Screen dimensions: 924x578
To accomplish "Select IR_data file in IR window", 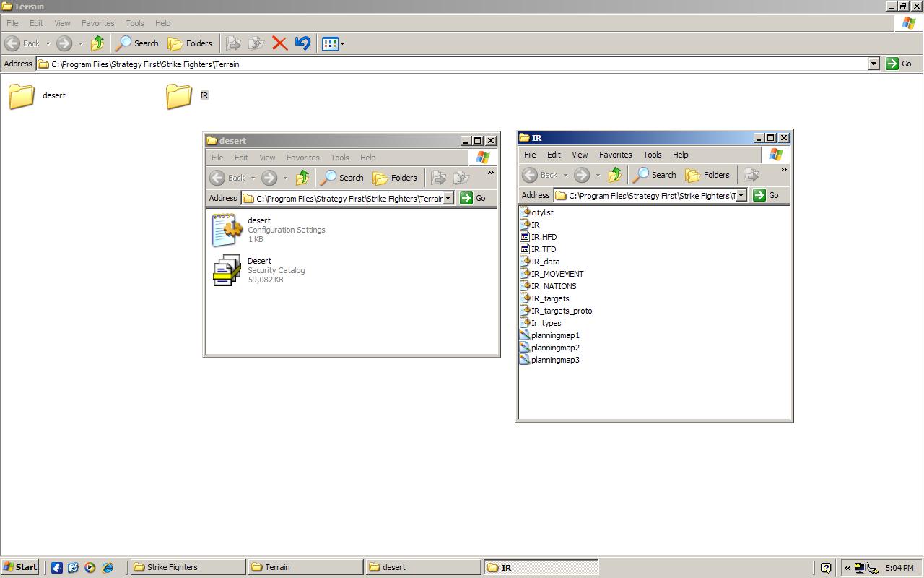I will [x=540, y=262].
